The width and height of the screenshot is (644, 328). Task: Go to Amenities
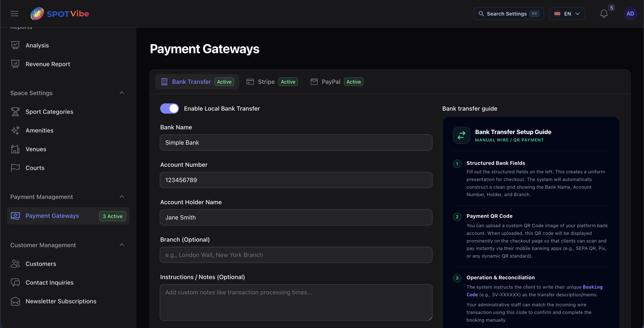point(39,130)
